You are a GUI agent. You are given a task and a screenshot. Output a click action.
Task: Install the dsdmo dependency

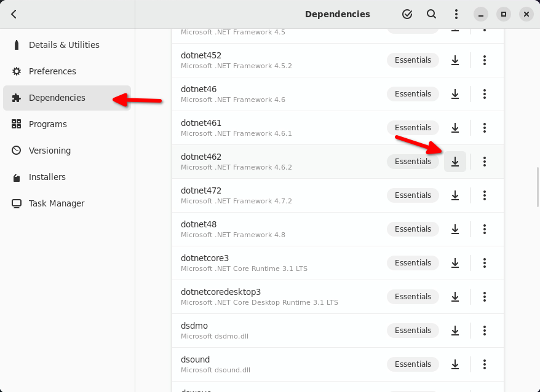point(455,330)
